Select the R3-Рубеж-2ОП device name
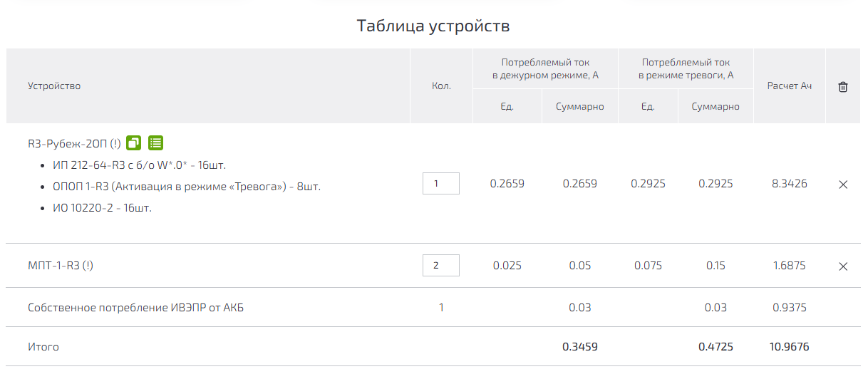The image size is (868, 379). [68, 144]
